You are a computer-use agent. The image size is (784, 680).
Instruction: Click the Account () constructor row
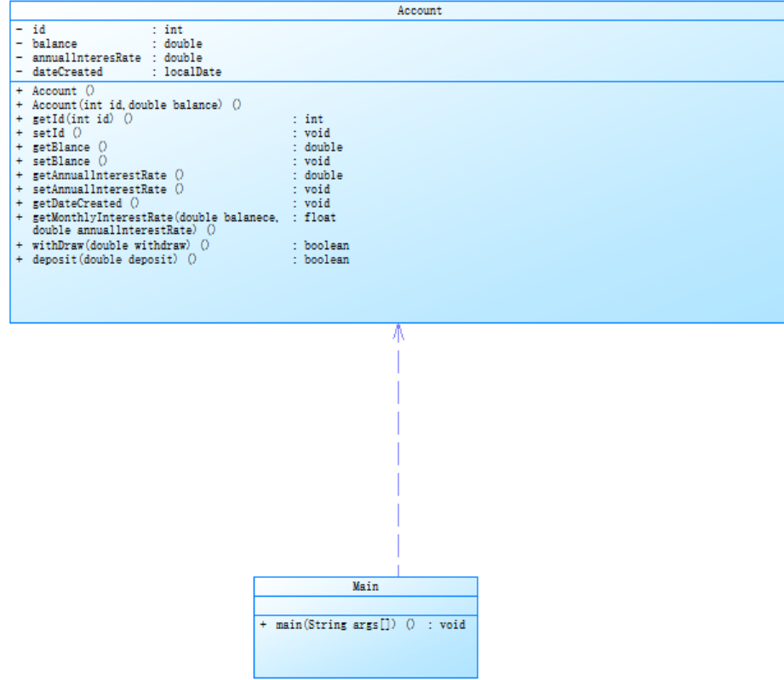point(55,90)
